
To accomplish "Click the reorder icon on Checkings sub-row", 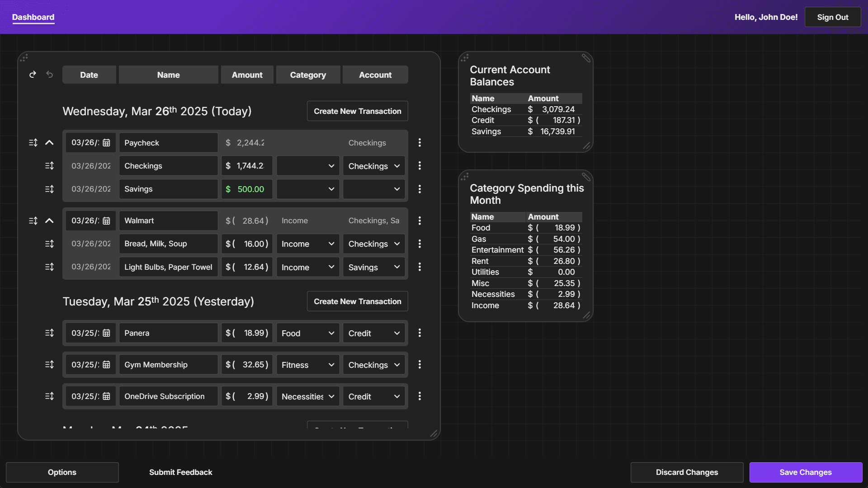I will (49, 166).
